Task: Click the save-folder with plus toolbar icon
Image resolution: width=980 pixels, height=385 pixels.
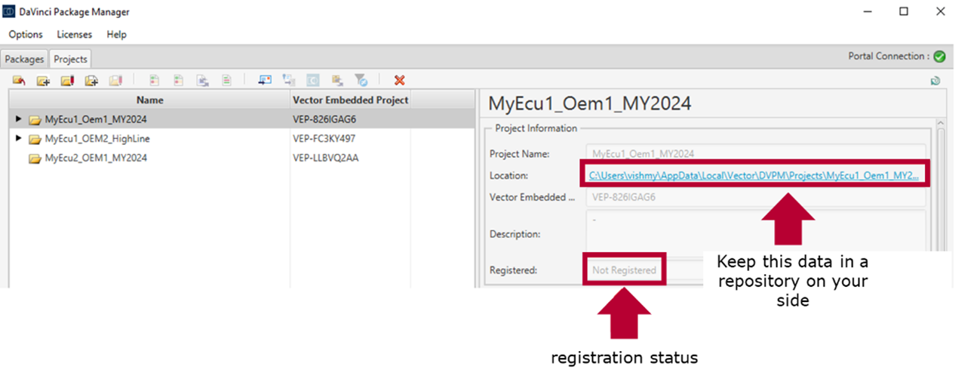Action: click(x=91, y=80)
